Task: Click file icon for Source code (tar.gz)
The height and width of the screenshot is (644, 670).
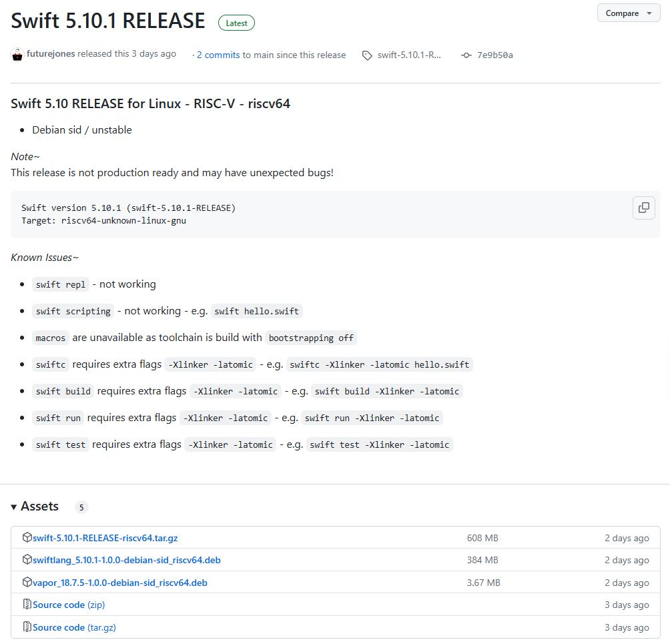Action: coord(27,627)
